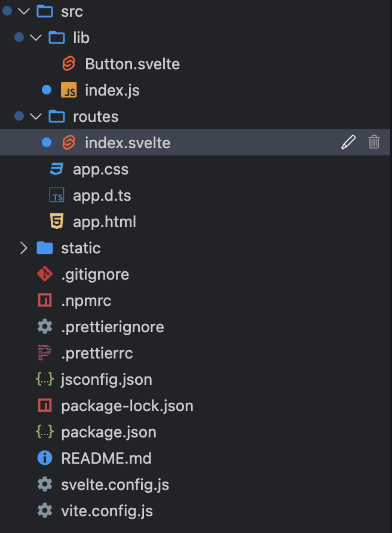
Task: Open the app.d.ts file
Action: (x=102, y=196)
